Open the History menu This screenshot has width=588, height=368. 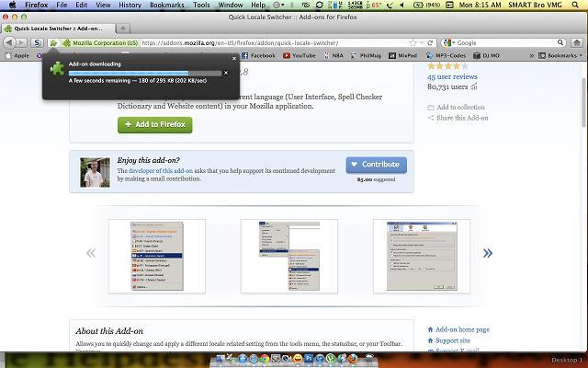[x=130, y=5]
